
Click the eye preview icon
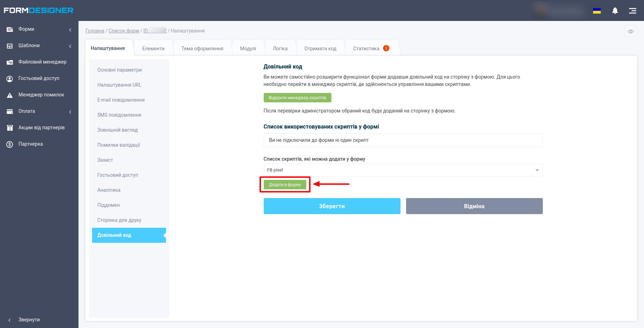(630, 31)
